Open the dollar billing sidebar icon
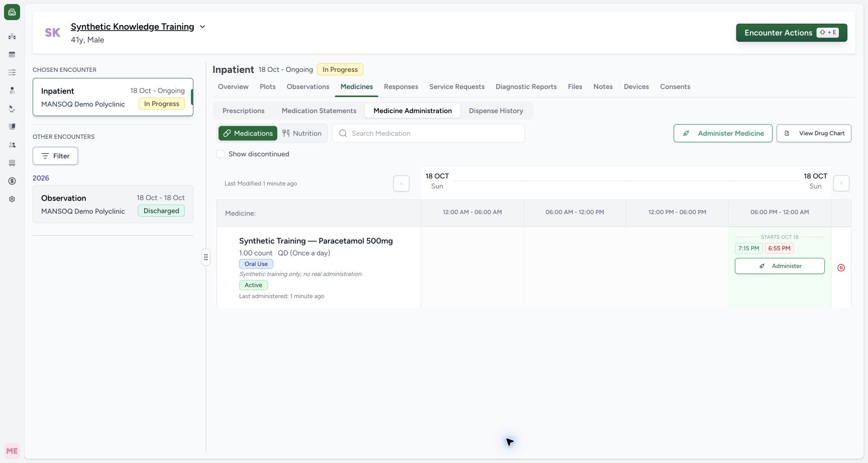868x463 pixels. (x=12, y=181)
